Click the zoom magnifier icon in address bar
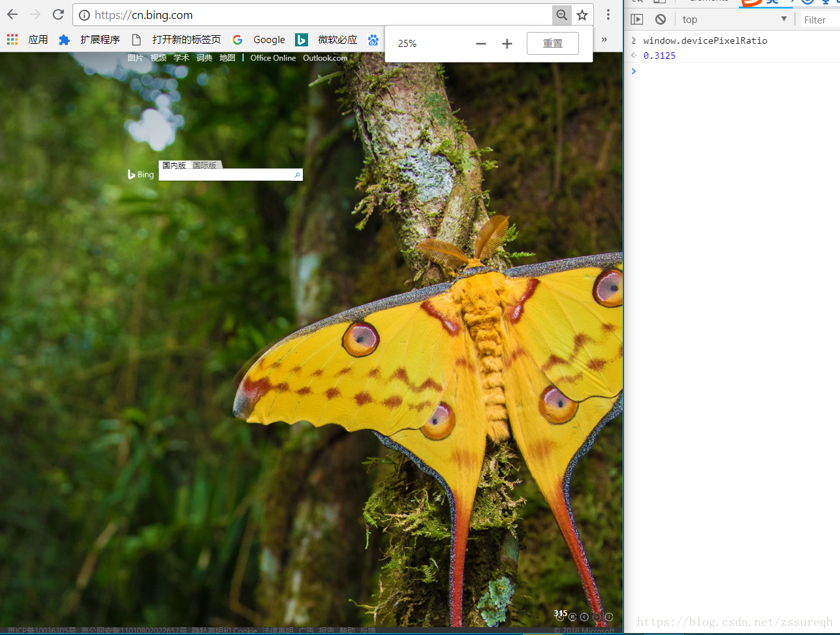This screenshot has width=840, height=635. coord(561,15)
